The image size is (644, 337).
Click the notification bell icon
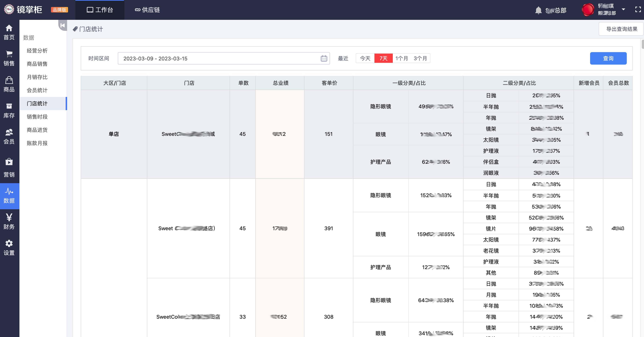click(538, 10)
